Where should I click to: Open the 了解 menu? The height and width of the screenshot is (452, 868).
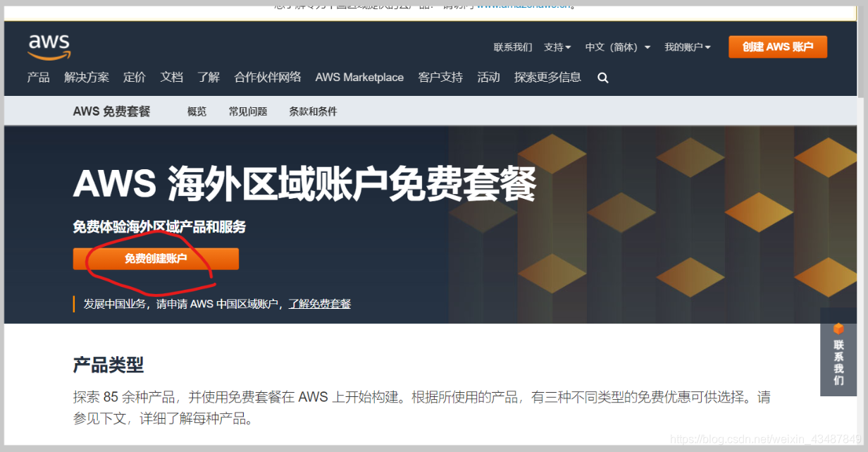click(x=209, y=77)
